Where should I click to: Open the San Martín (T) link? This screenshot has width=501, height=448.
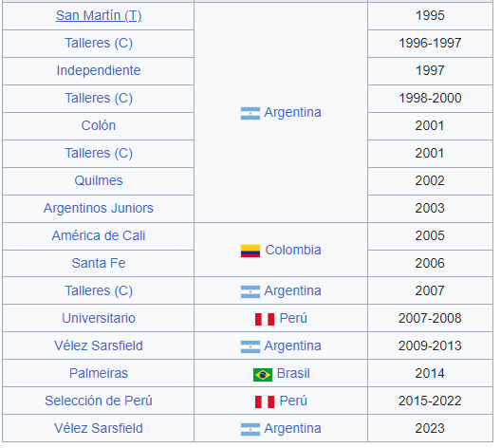click(x=99, y=15)
